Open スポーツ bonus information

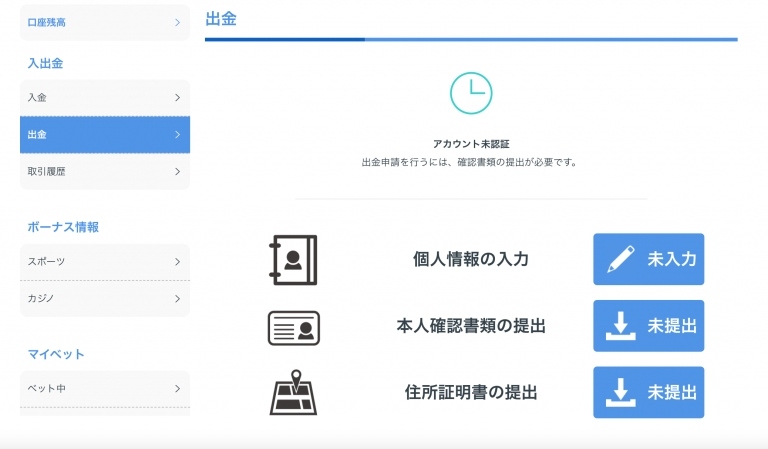tap(105, 262)
